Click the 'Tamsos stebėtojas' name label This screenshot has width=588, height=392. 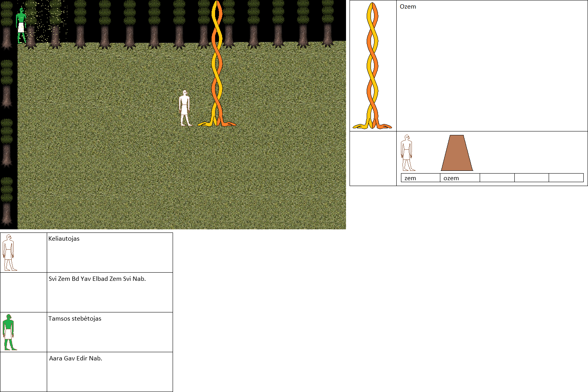(75, 319)
